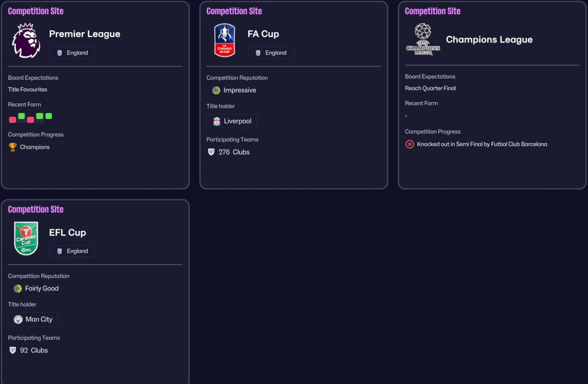Screen dimensions: 588x384
Task: Open Man City title holder page
Action: point(33,319)
